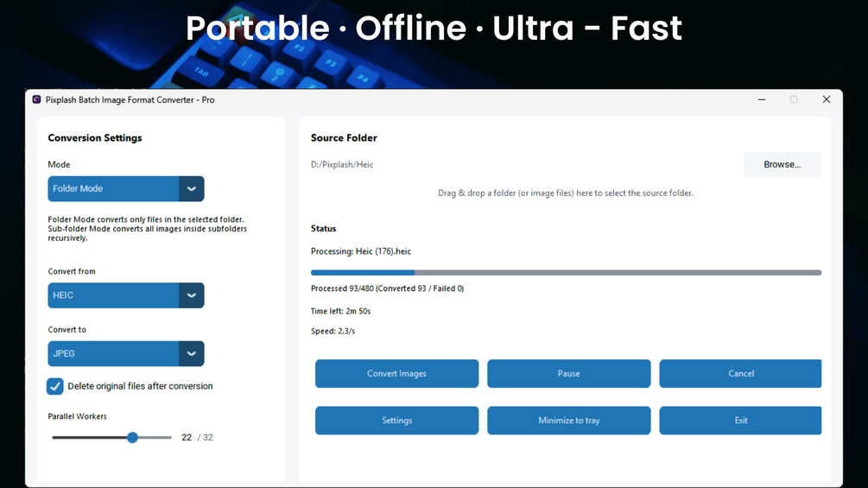Click the Processed 93/480 status line
This screenshot has height=488, width=868.
coord(388,288)
